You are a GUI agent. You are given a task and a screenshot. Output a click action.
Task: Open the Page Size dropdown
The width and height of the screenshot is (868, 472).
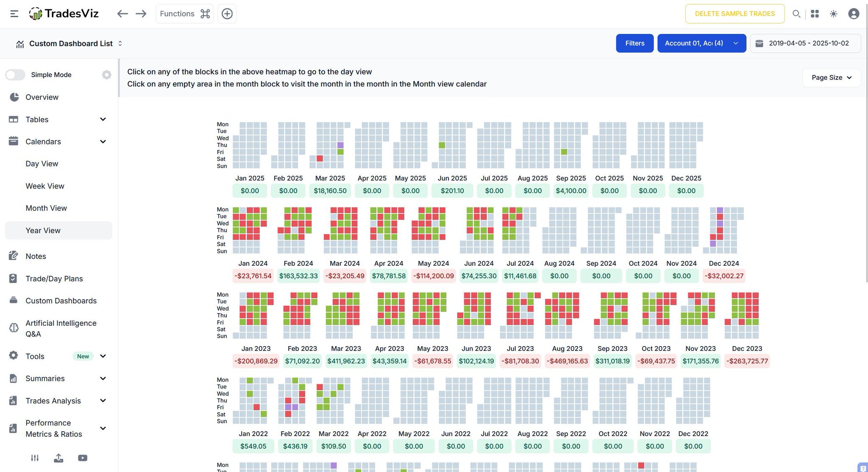831,78
